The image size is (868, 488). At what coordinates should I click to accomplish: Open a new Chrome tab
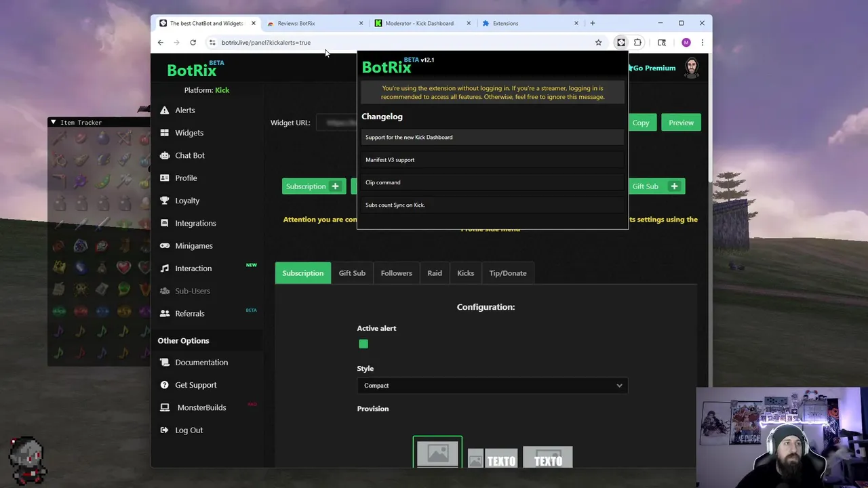[x=592, y=23]
